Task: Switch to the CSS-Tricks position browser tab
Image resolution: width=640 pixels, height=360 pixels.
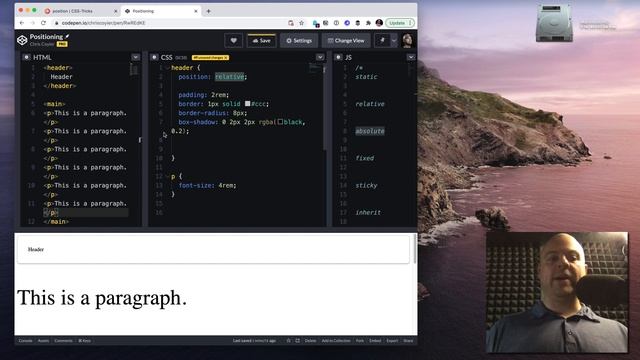Action: click(x=80, y=11)
